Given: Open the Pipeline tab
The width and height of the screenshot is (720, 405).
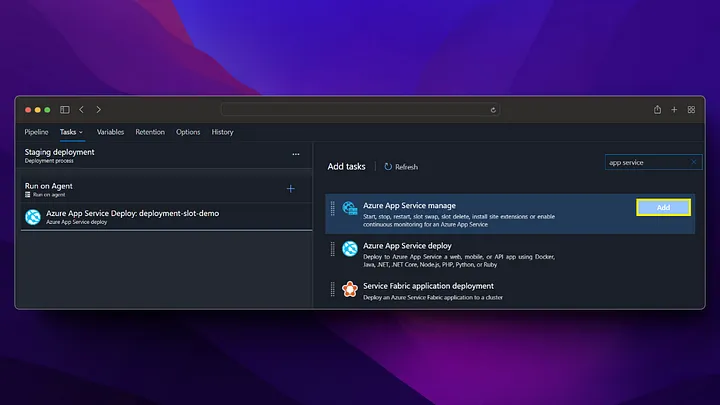Looking at the screenshot, I should (36, 132).
